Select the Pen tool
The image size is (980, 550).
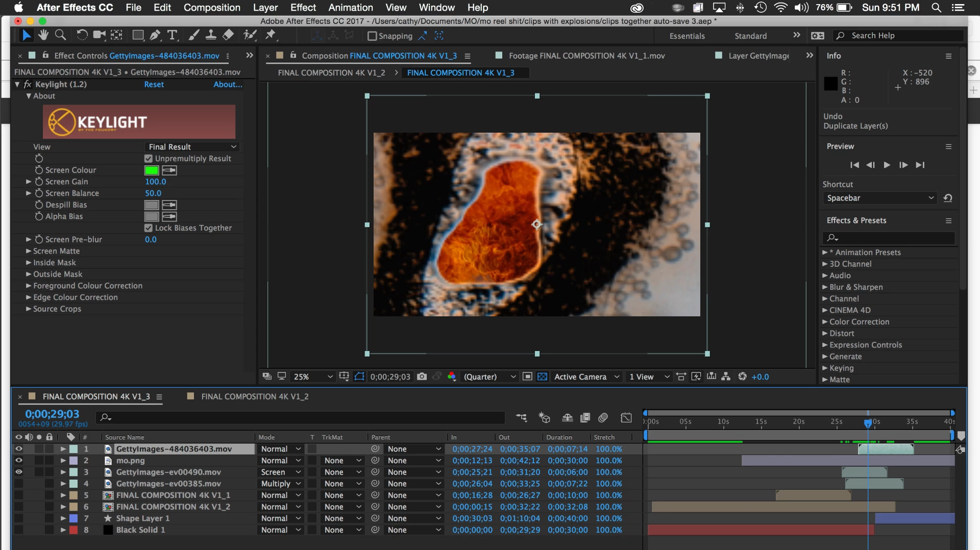click(x=155, y=35)
